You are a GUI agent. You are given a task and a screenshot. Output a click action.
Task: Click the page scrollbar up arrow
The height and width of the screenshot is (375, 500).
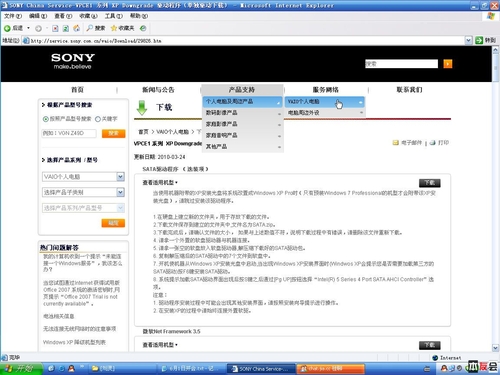pyautogui.click(x=495, y=50)
